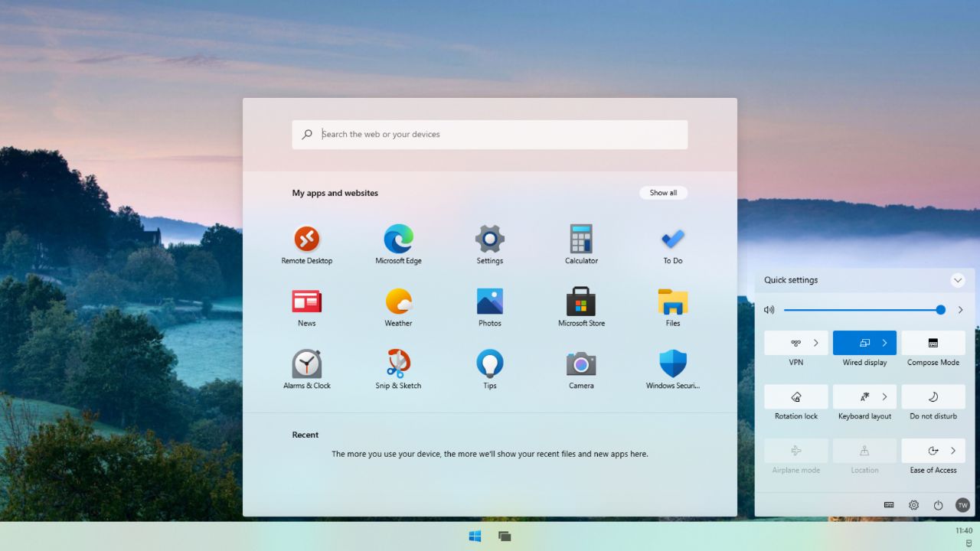Open Remote Desktop app
This screenshot has height=551, width=980.
tap(307, 245)
